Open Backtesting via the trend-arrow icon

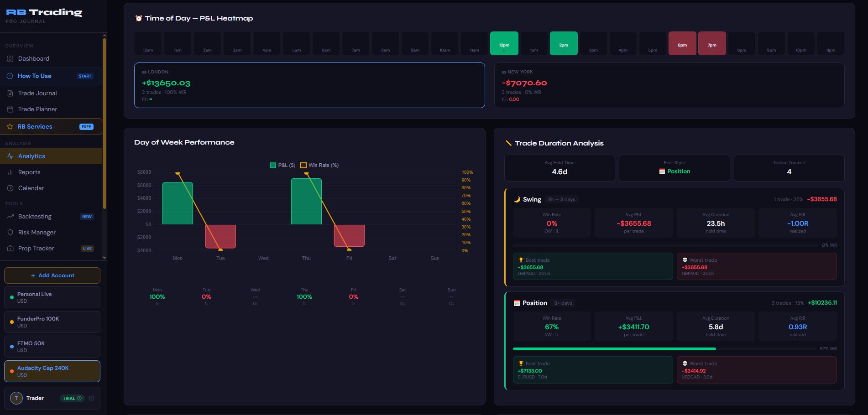(10, 216)
